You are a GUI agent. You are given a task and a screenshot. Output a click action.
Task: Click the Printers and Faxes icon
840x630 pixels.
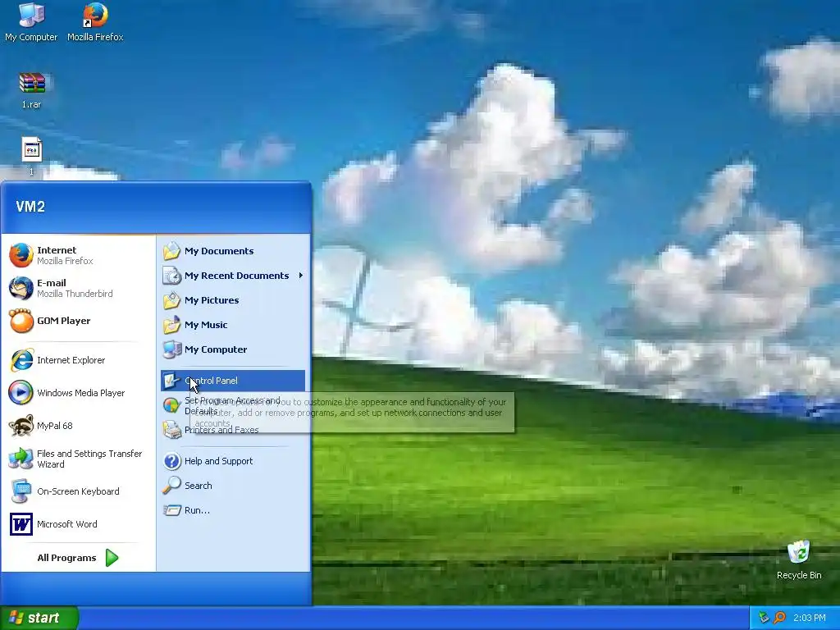(x=172, y=430)
